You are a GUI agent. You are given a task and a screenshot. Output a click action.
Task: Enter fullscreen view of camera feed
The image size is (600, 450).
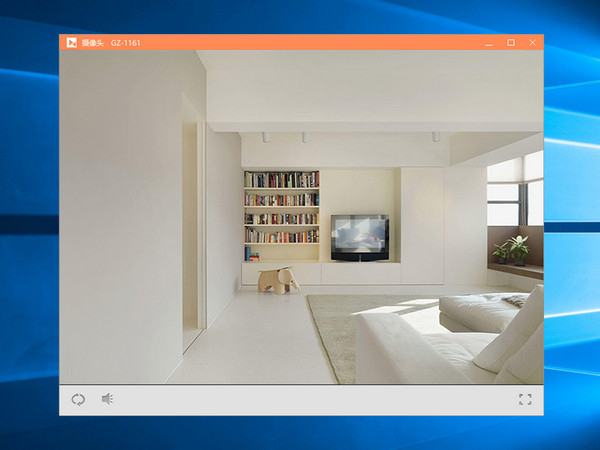(525, 400)
